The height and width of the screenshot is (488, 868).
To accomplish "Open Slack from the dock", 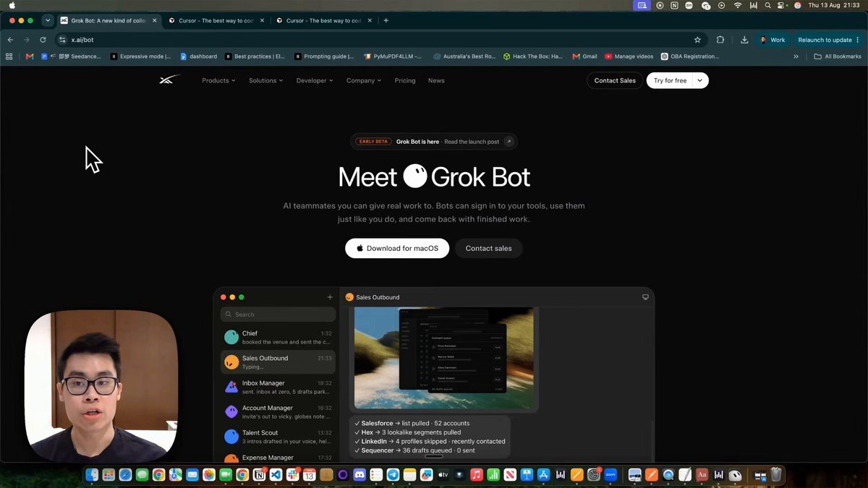I will 292,475.
